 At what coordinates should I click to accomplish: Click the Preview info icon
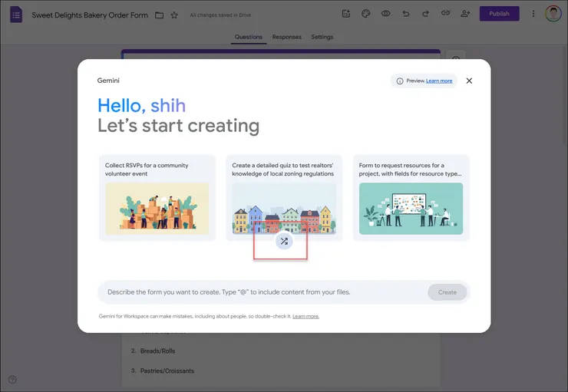(400, 81)
